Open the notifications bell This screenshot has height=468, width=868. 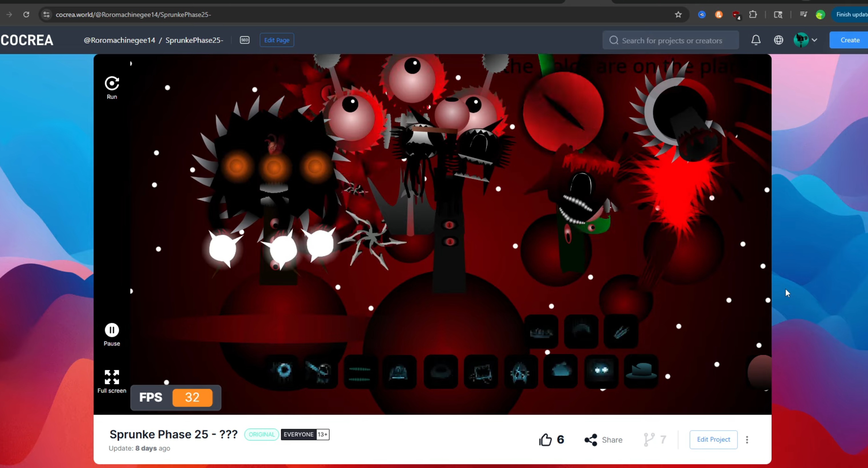tap(756, 40)
